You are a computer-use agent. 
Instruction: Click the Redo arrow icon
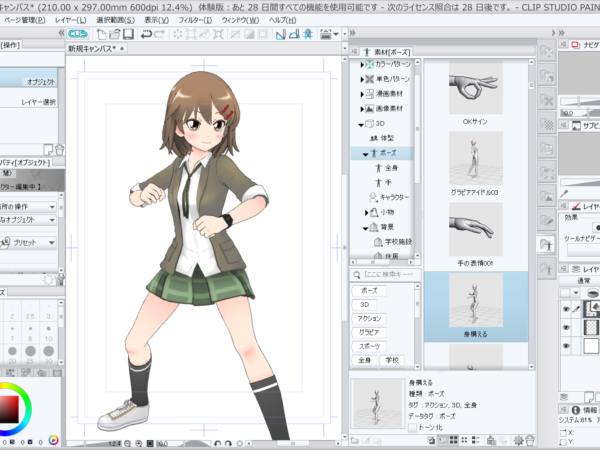click(159, 34)
